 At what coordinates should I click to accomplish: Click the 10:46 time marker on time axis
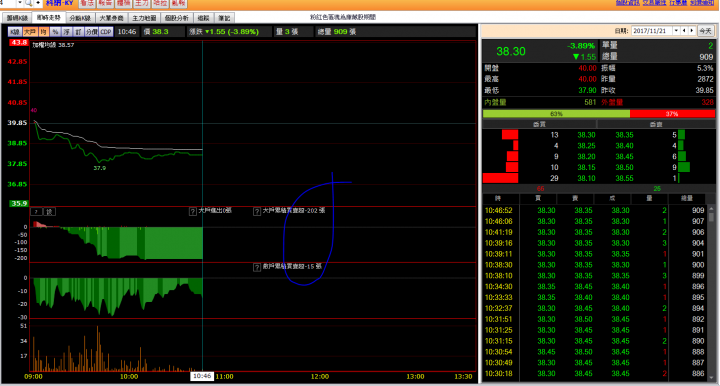(202, 376)
